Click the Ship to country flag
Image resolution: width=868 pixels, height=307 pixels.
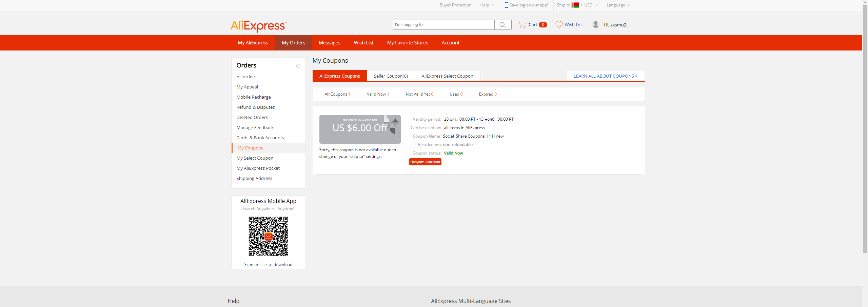click(x=575, y=5)
